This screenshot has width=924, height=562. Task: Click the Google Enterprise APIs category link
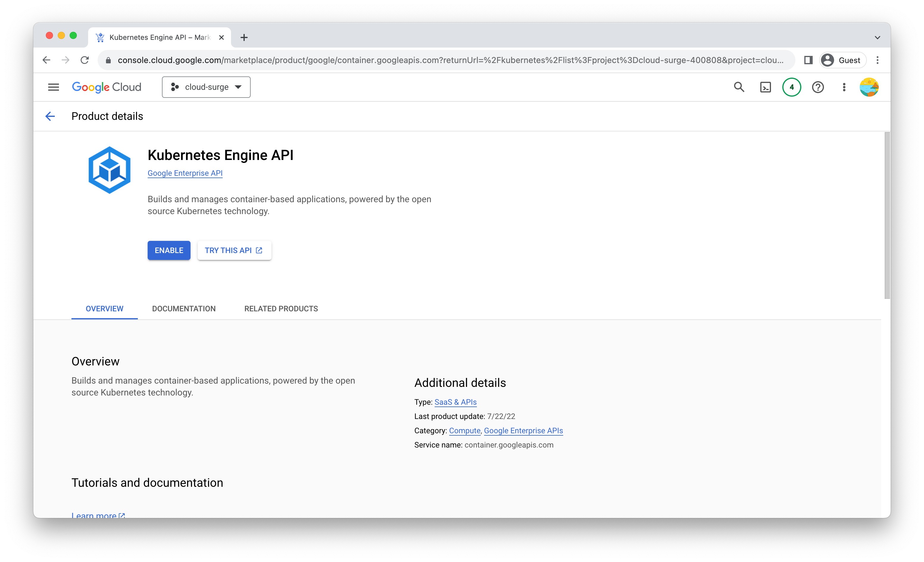[x=523, y=431]
